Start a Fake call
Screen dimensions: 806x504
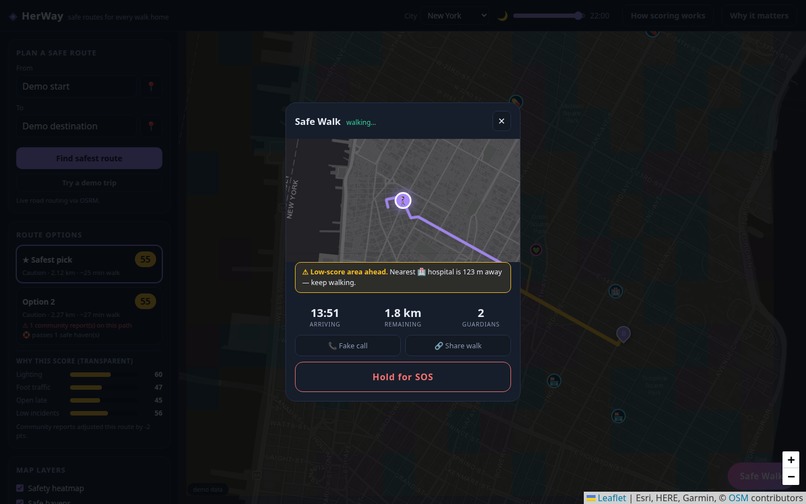click(x=347, y=346)
